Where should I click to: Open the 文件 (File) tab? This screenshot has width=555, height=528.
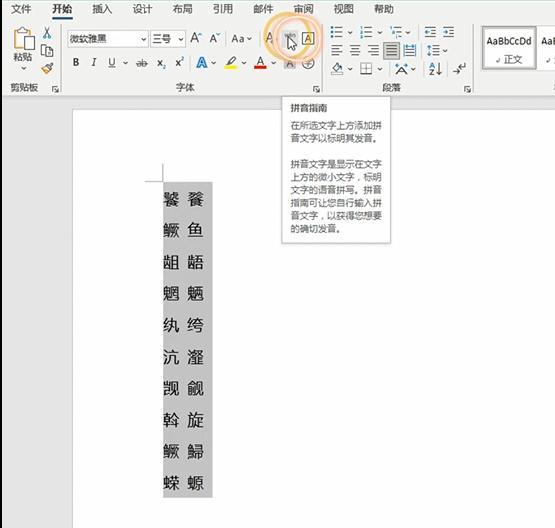coord(21,9)
